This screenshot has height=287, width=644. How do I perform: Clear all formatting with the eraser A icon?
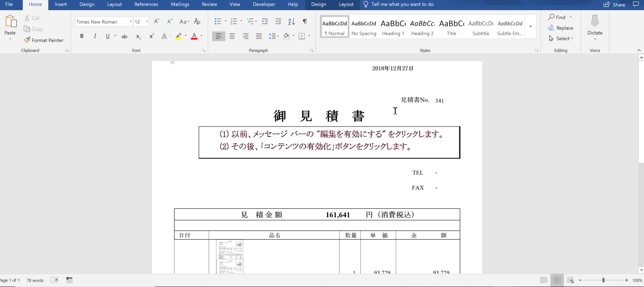point(197,21)
